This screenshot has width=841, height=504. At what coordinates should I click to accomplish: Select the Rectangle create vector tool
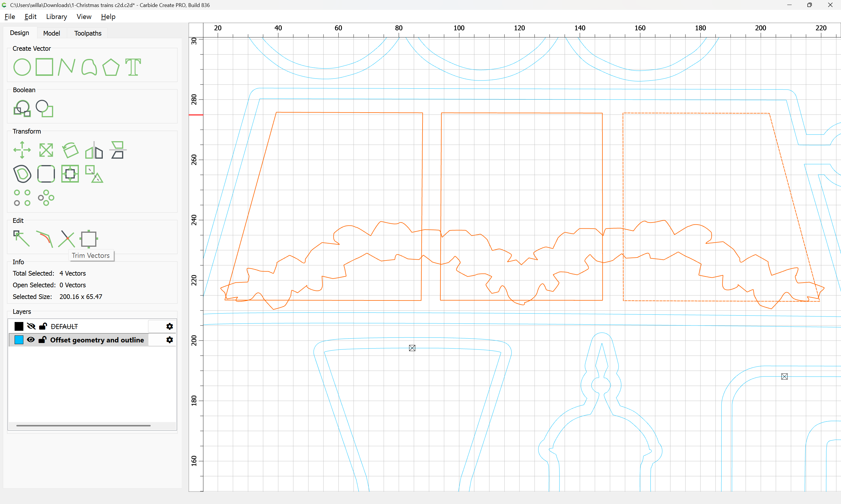point(44,67)
